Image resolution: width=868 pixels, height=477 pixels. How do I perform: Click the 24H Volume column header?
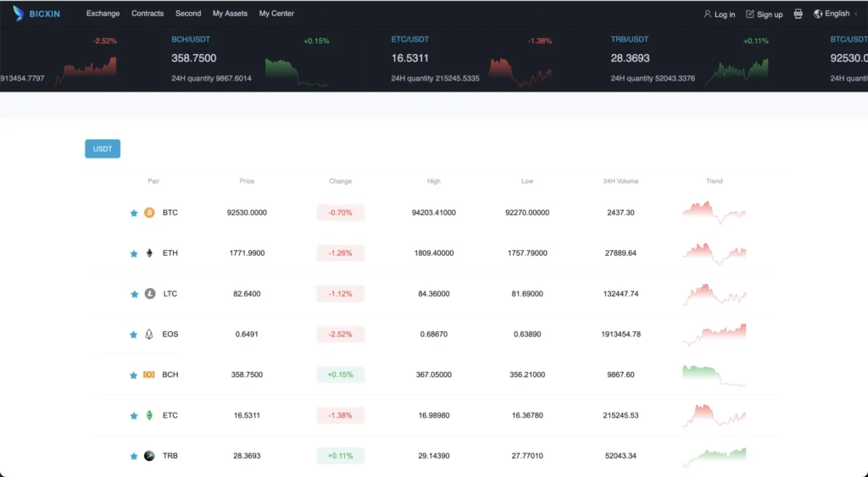click(x=620, y=181)
